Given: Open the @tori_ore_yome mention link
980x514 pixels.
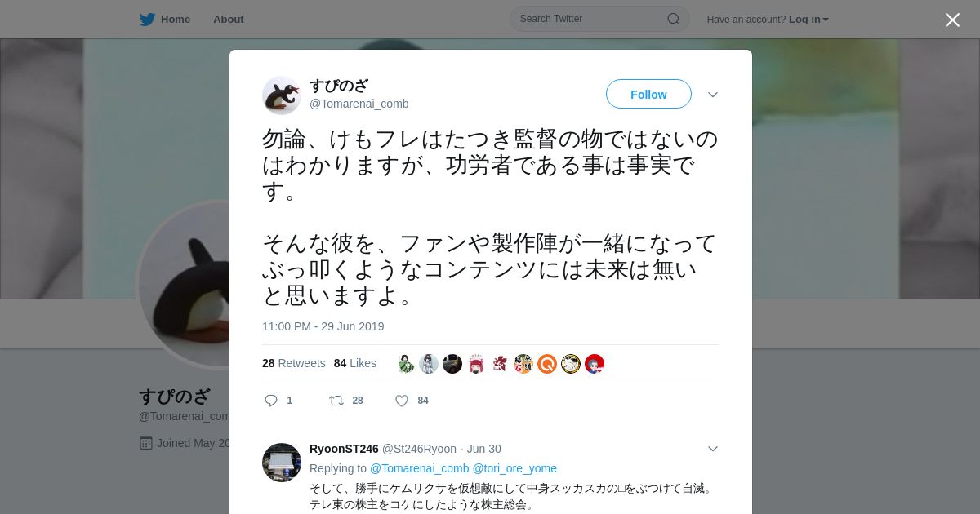Looking at the screenshot, I should [514, 468].
